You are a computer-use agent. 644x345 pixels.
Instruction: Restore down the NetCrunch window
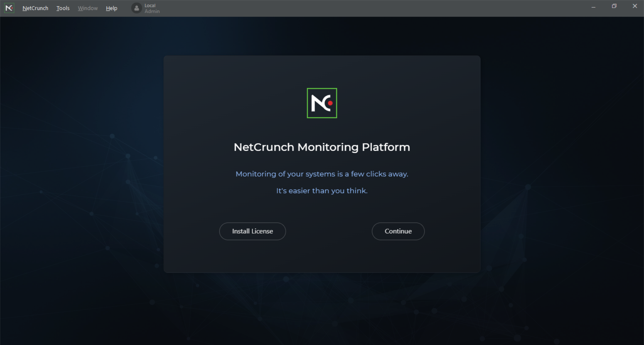point(614,6)
